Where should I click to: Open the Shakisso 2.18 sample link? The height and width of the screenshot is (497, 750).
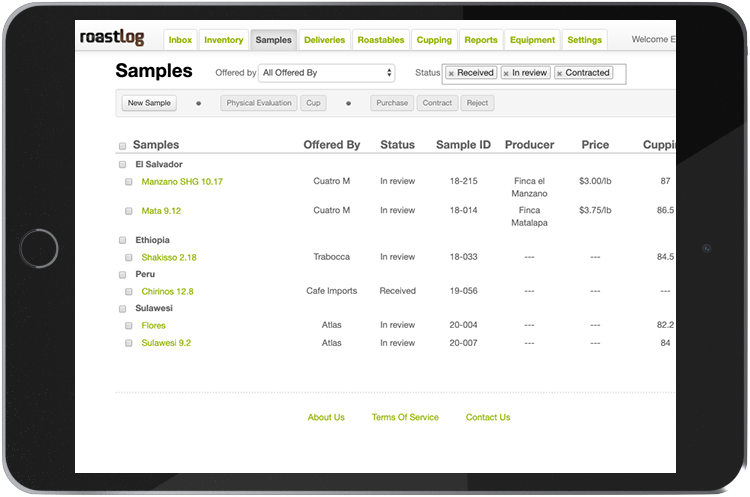click(169, 257)
